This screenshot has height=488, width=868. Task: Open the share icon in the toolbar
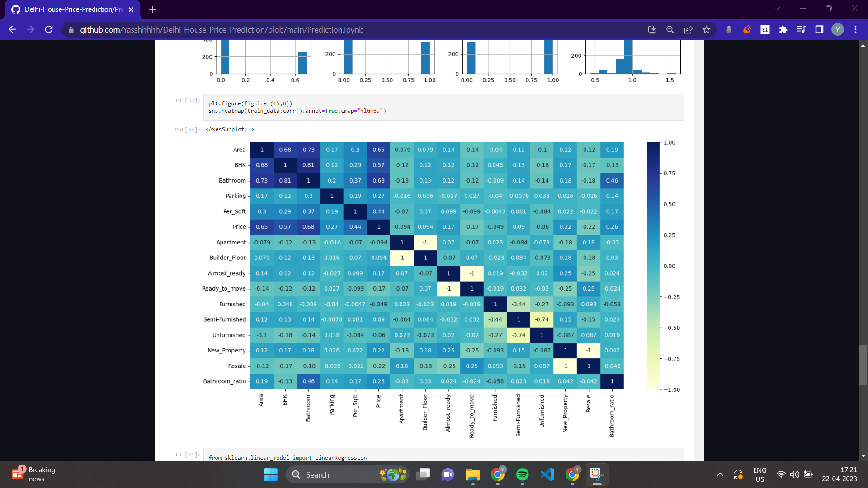(x=688, y=29)
